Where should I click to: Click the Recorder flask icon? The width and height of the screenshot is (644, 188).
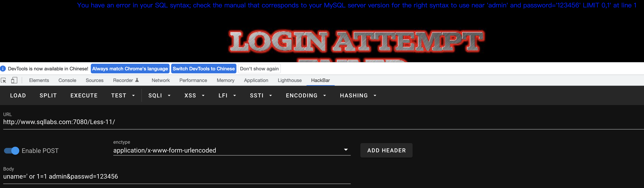pyautogui.click(x=137, y=80)
